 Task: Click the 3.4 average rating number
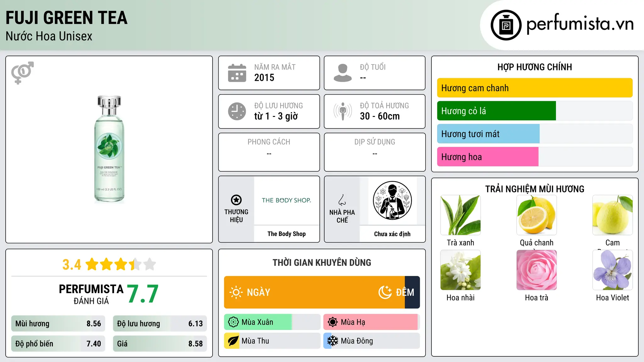(72, 265)
